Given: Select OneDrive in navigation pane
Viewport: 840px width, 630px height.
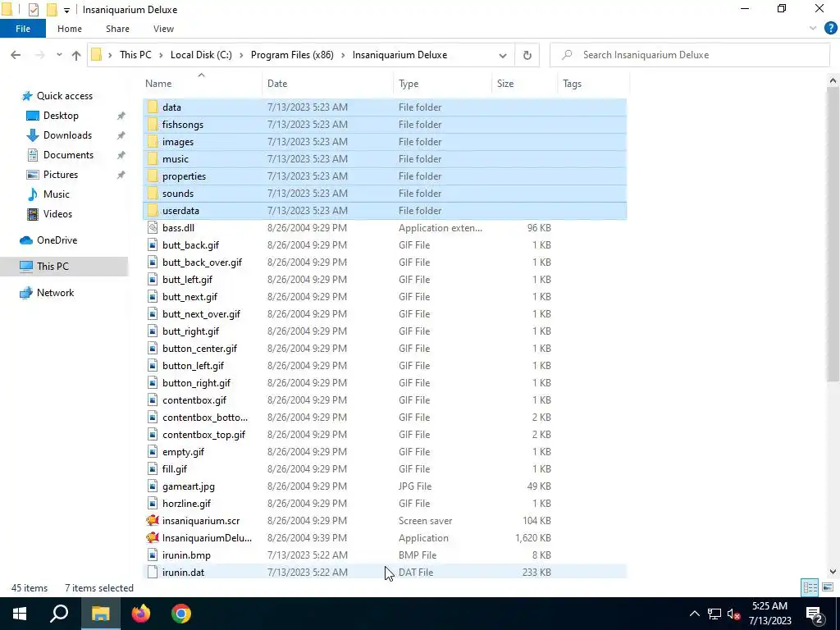Looking at the screenshot, I should (57, 240).
